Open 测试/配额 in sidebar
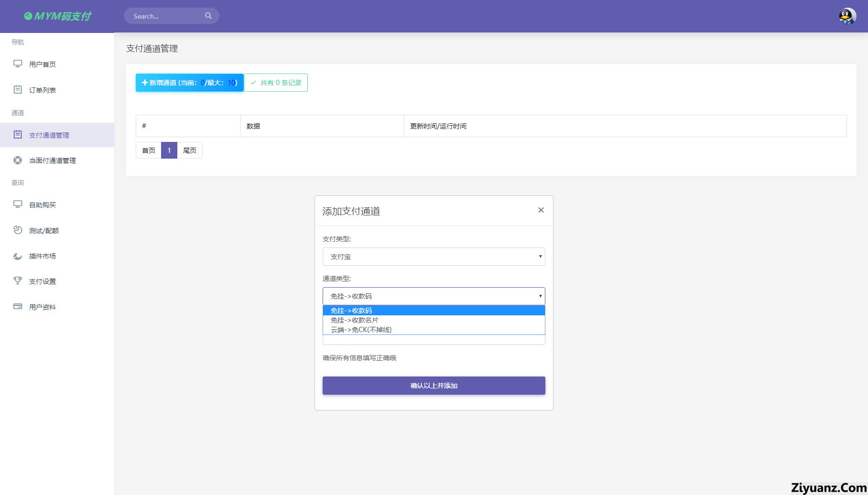868x495 pixels. click(57, 230)
